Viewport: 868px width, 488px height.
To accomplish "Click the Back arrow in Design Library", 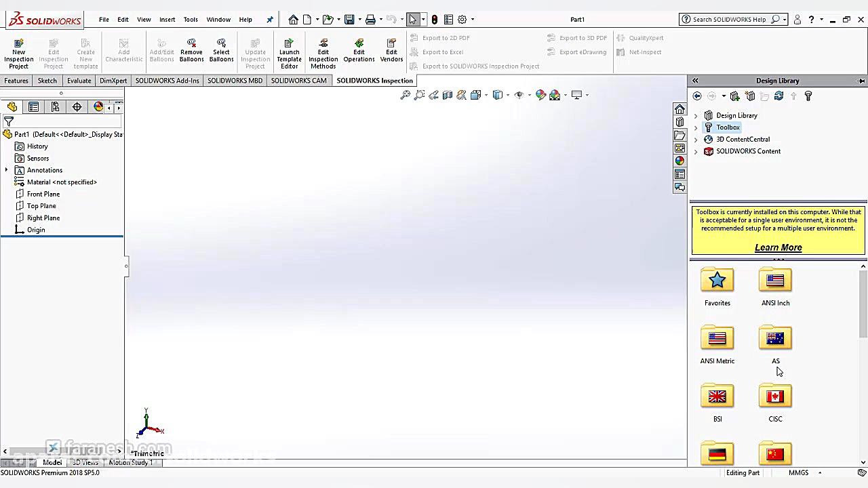I will (697, 96).
